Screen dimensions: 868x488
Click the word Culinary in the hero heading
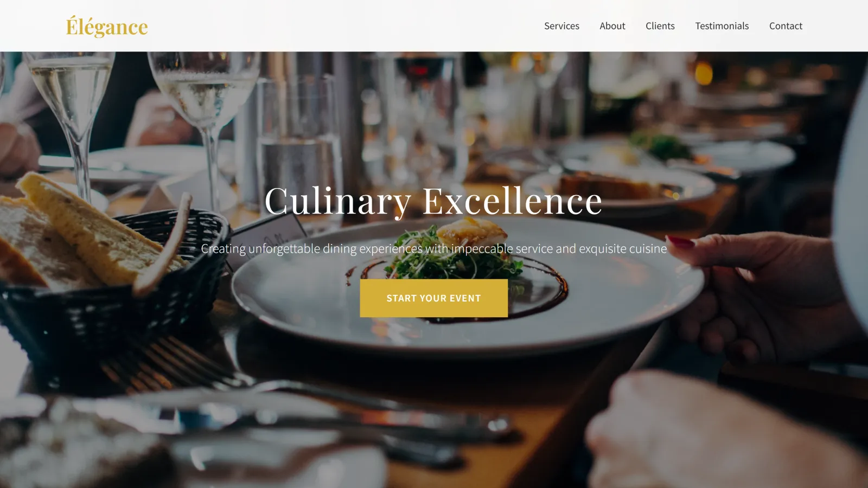tap(337, 201)
